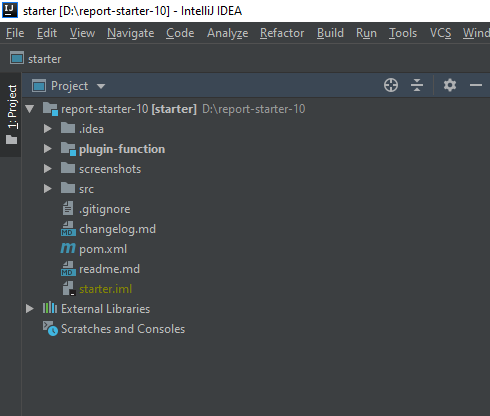Open Project panel settings gear

450,85
